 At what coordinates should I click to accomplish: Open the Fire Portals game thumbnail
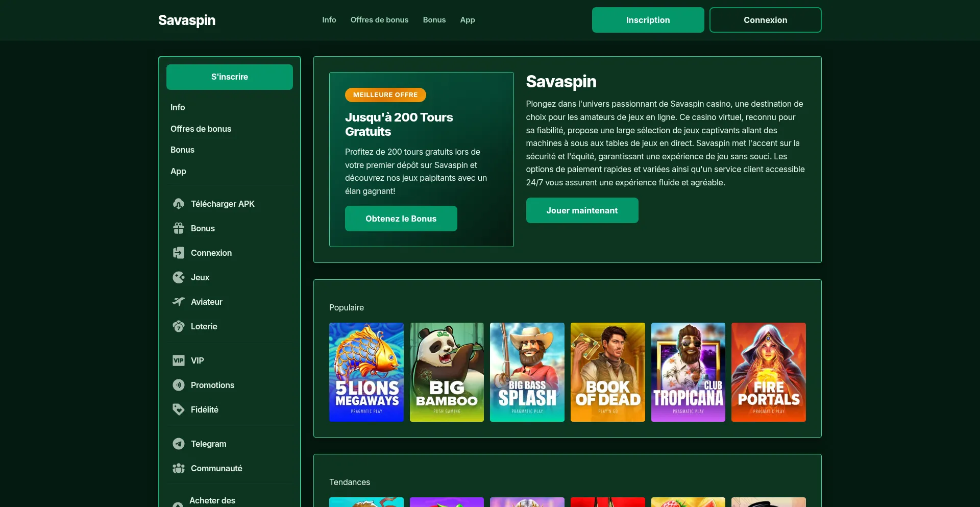pos(769,372)
